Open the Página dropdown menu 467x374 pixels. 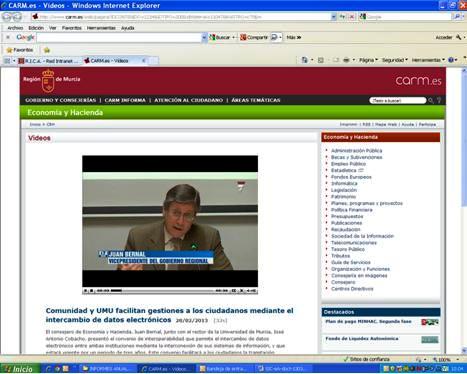pyautogui.click(x=368, y=60)
